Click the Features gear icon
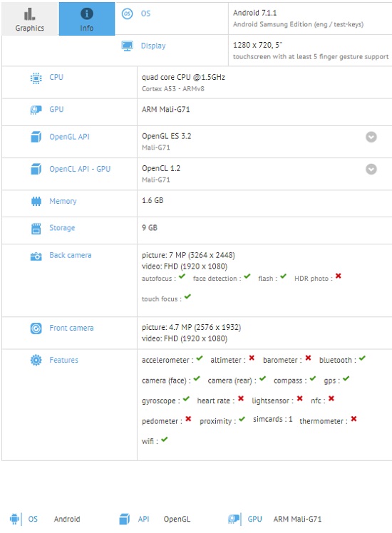Image resolution: width=392 pixels, height=533 pixels. coord(36,360)
